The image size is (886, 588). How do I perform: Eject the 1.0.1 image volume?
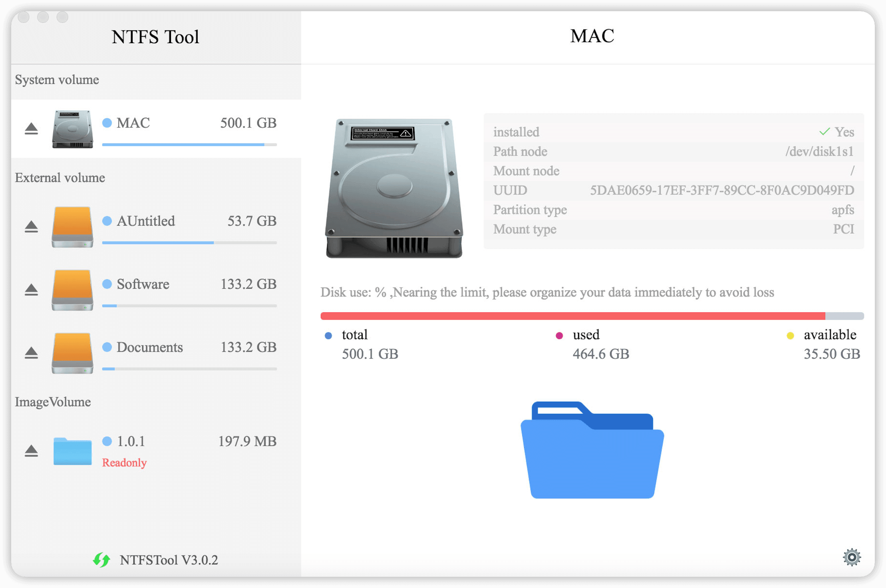coord(31,451)
